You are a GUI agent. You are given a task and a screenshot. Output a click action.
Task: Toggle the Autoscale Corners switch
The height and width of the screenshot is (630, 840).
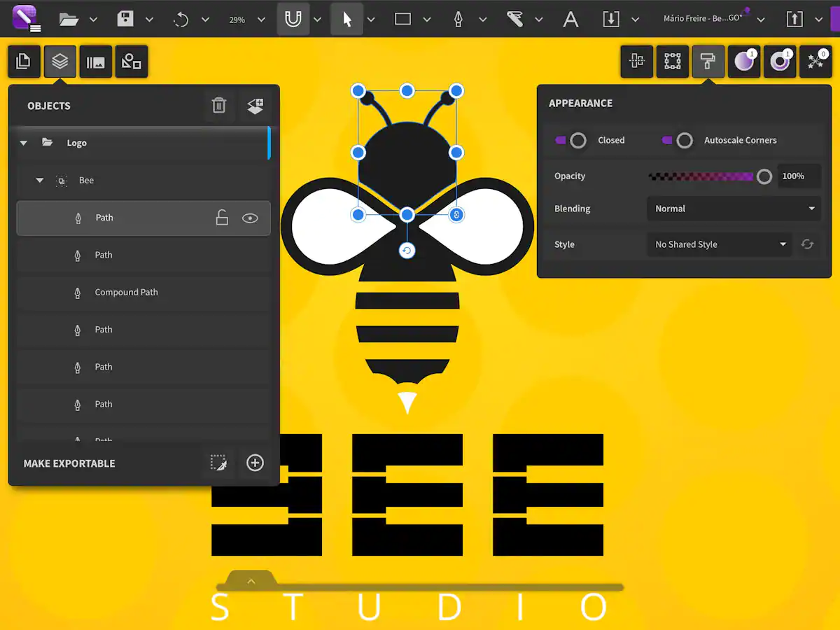677,141
